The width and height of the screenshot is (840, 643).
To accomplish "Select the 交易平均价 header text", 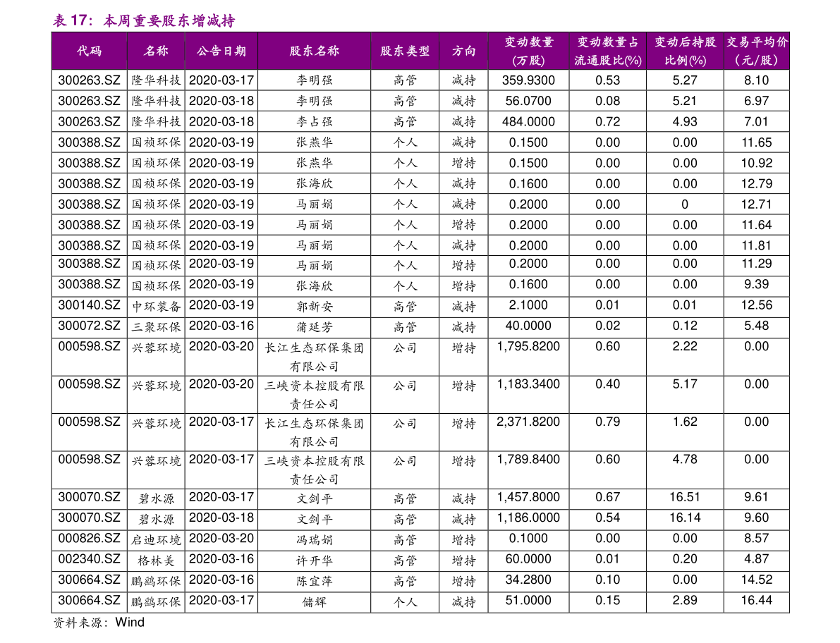I will [757, 42].
